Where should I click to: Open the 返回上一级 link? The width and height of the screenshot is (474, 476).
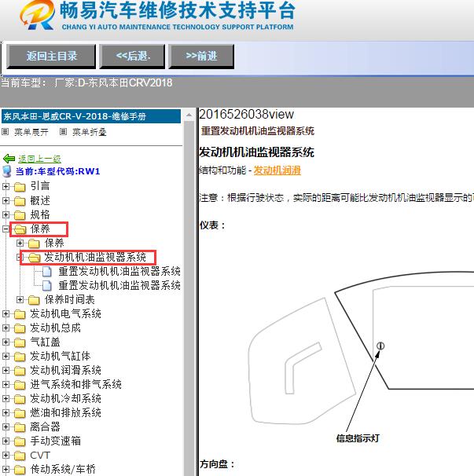point(39,159)
